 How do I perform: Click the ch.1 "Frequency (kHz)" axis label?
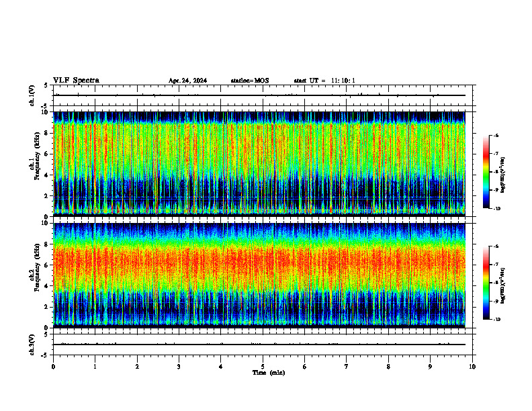pos(37,156)
